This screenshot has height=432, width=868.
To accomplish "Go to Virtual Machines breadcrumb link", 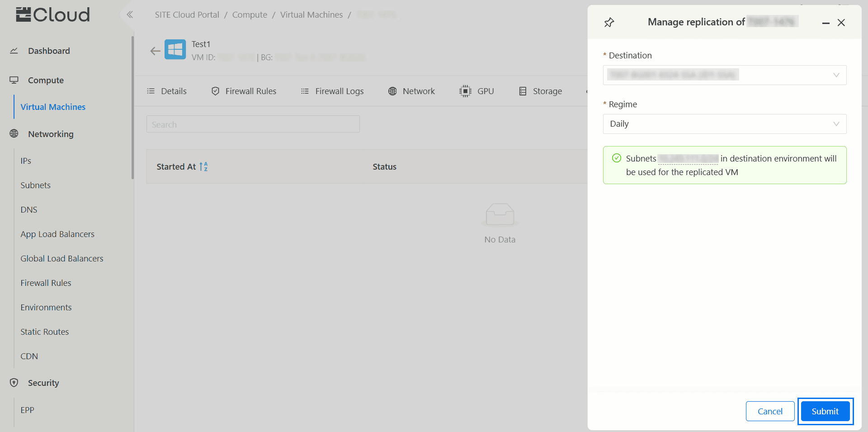I will click(x=311, y=14).
